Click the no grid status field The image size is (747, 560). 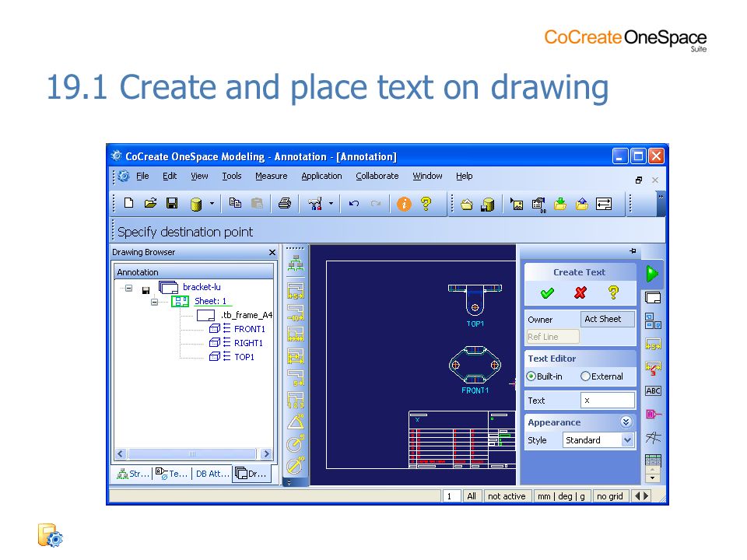pos(610,496)
